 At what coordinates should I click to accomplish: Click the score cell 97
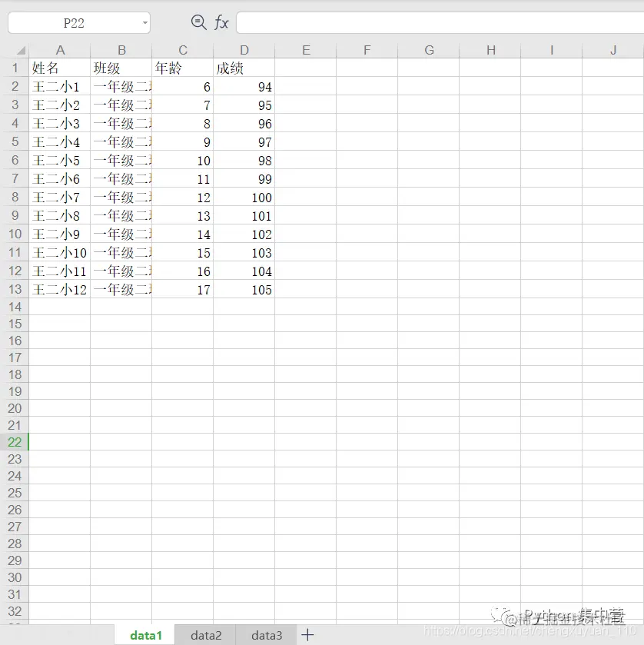(x=244, y=142)
